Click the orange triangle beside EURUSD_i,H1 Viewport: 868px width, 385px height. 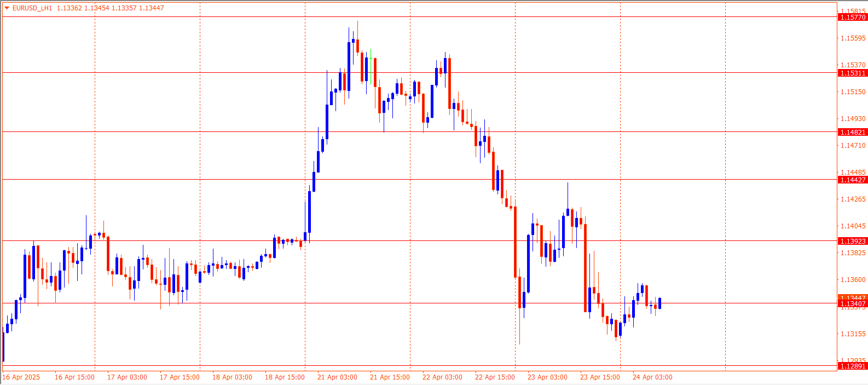click(x=7, y=8)
